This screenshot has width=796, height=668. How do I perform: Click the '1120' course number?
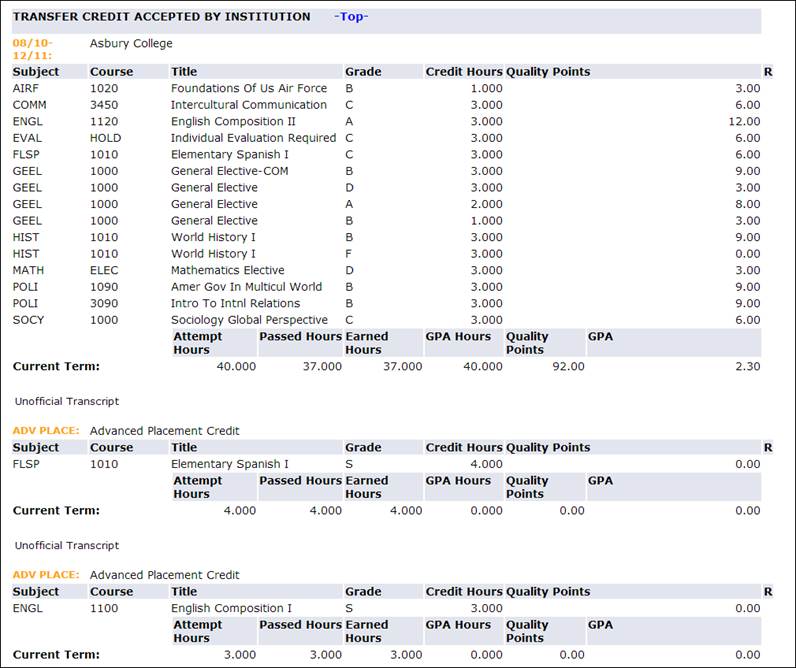(x=104, y=122)
